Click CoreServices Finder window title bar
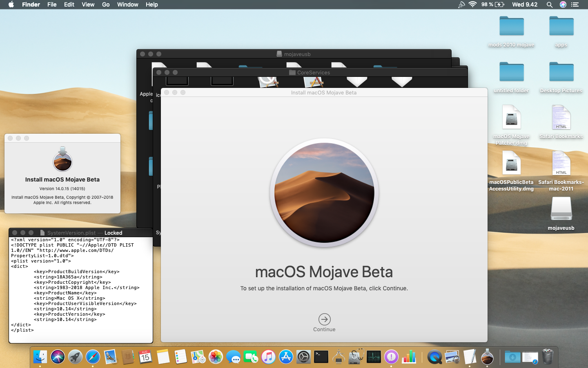 tap(310, 72)
